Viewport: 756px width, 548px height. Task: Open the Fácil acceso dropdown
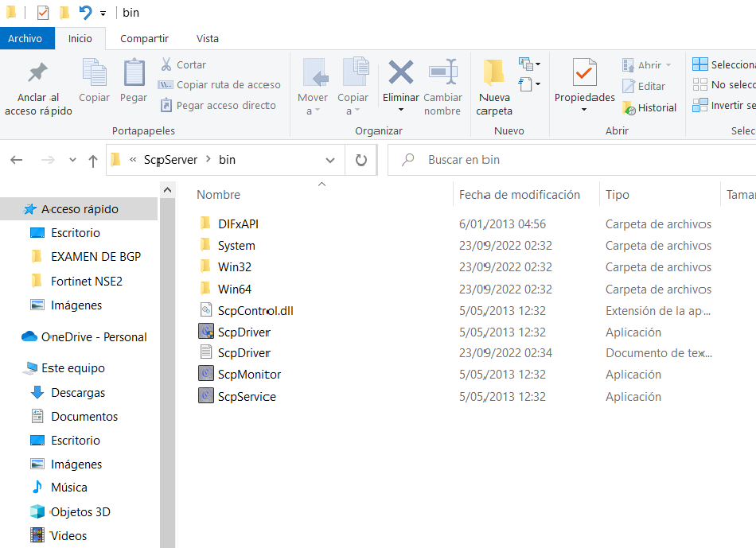pyautogui.click(x=529, y=84)
